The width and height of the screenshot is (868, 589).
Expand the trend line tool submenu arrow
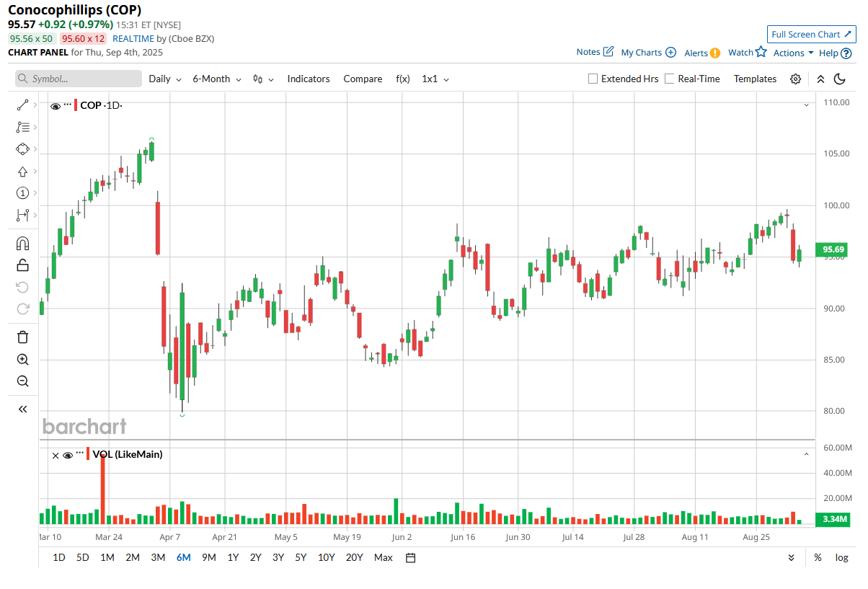tap(35, 105)
